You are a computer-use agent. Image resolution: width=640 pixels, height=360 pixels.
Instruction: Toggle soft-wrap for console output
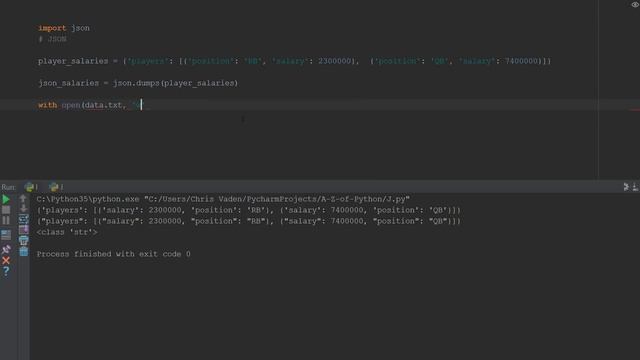(x=23, y=219)
